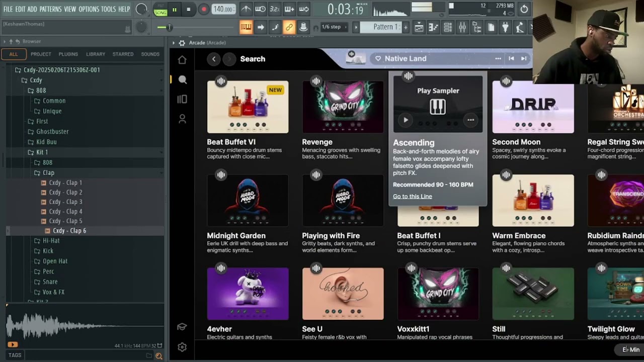
Task: Open the See U kit thumbnail
Action: pos(343,294)
